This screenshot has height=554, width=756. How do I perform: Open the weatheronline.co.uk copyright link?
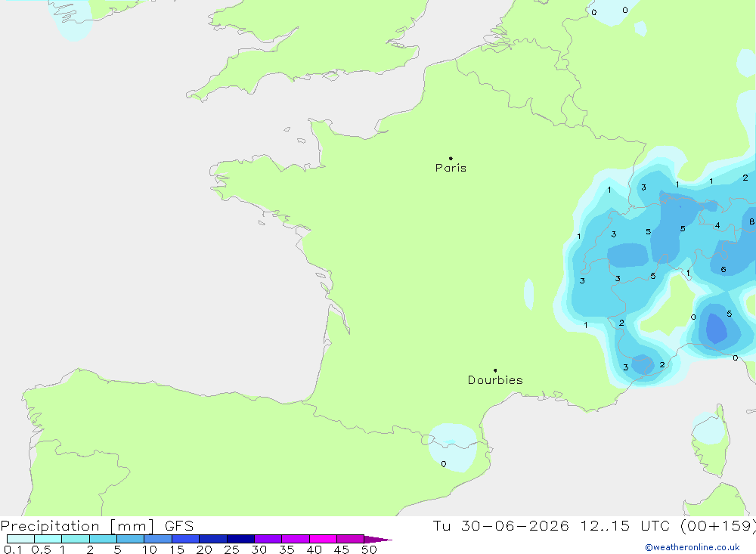692,547
